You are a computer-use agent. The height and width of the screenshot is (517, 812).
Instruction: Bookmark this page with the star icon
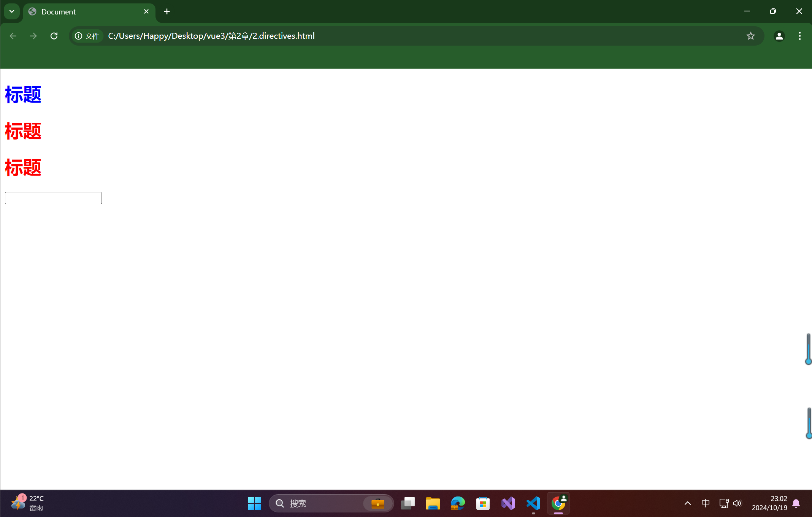coord(750,36)
